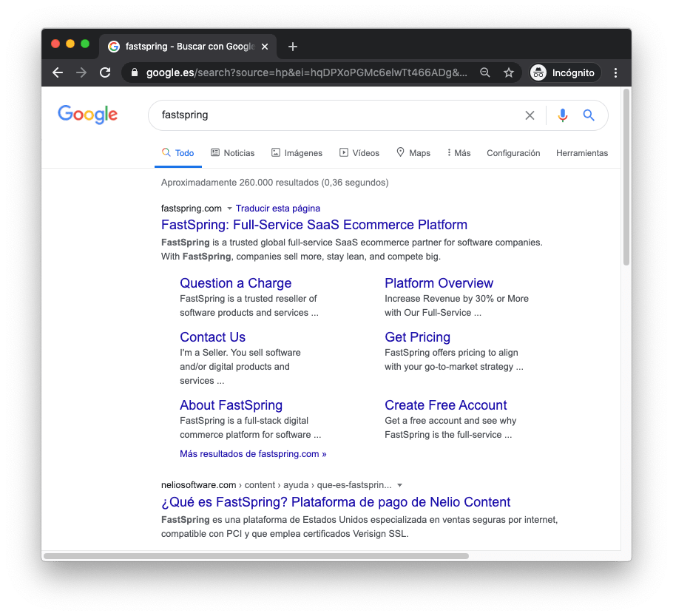Go back using the back arrow
The image size is (673, 616).
click(58, 72)
